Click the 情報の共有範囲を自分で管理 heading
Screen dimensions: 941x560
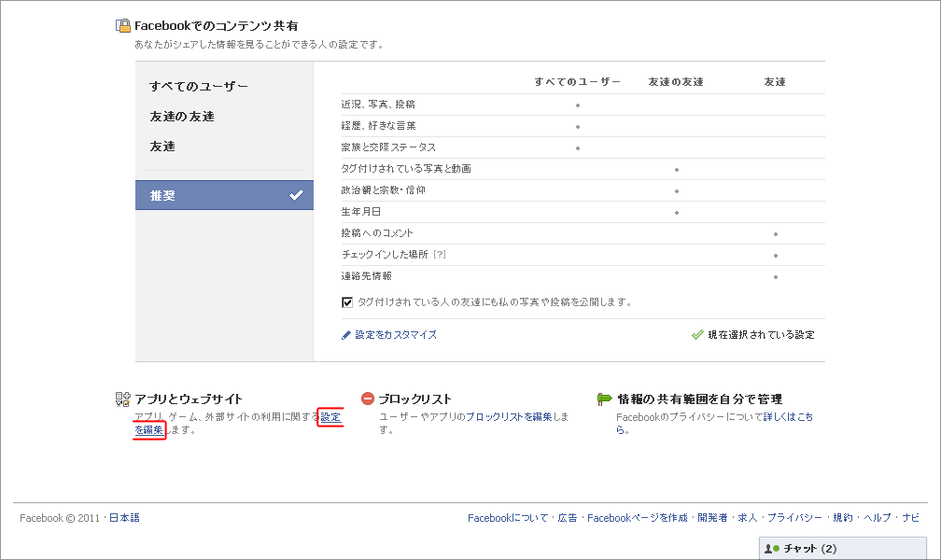700,399
